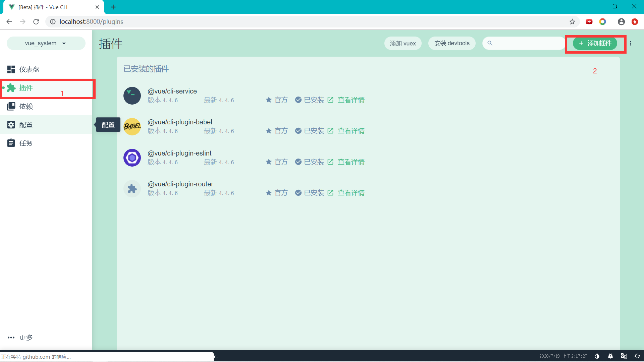Viewport: 644px width, 362px height.
Task: Select the 插件 plugins sidebar item
Action: pos(26,88)
